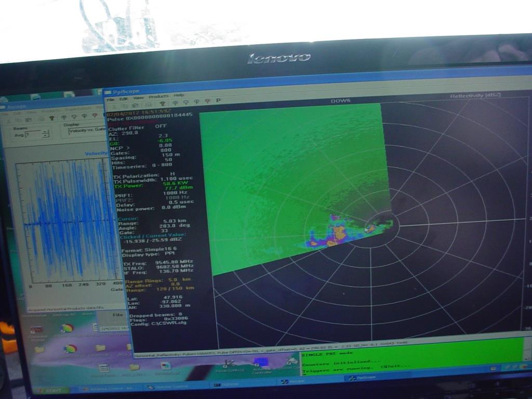The image size is (532, 399).
Task: Click the orange storm echo on the radar display
Action: click(x=339, y=233)
